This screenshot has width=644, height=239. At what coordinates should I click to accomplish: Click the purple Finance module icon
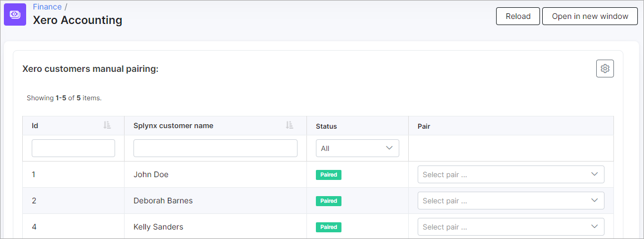(15, 14)
